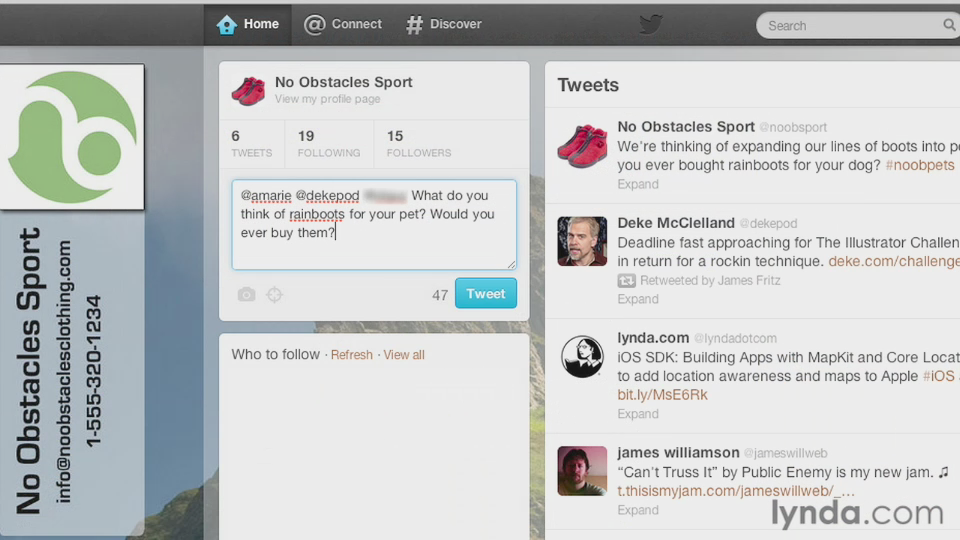Click the Twitter bird logo
960x540 pixels.
pyautogui.click(x=650, y=24)
